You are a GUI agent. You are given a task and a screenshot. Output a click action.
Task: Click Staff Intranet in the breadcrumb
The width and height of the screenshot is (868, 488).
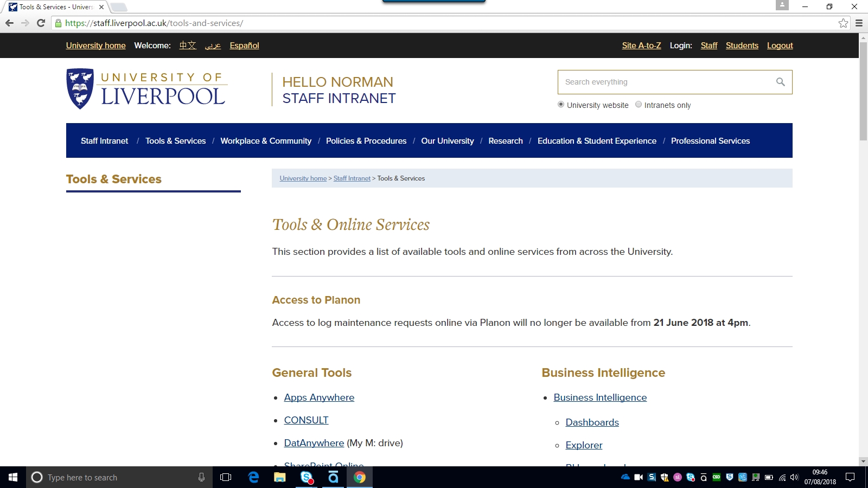352,178
